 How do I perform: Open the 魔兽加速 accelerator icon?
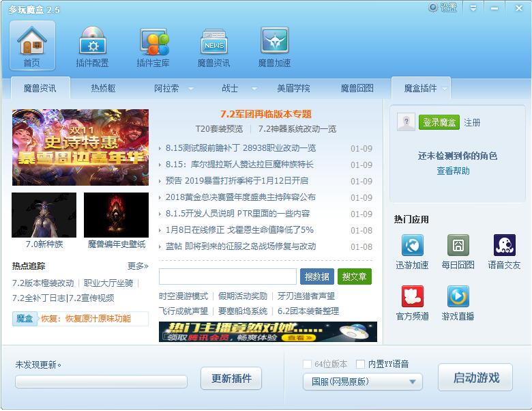[x=274, y=46]
